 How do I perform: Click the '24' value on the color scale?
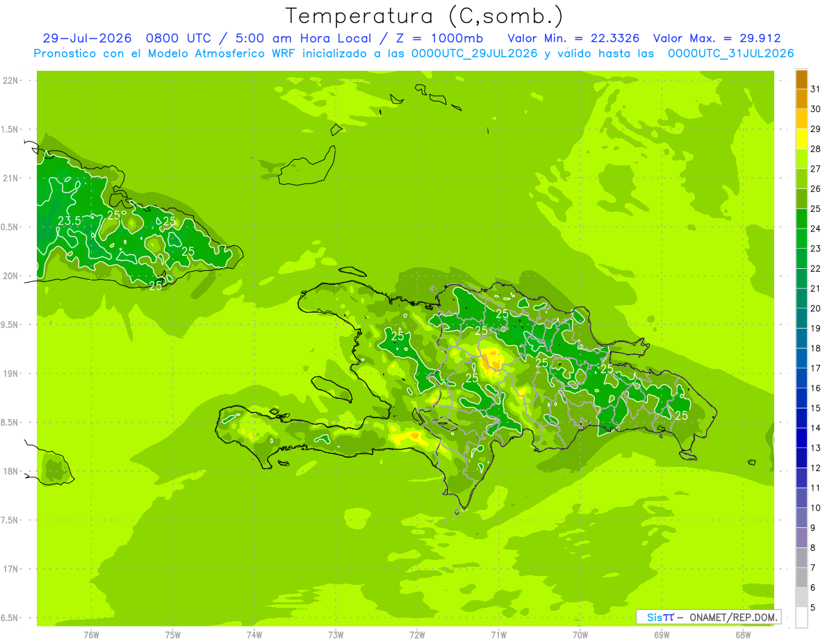815,229
